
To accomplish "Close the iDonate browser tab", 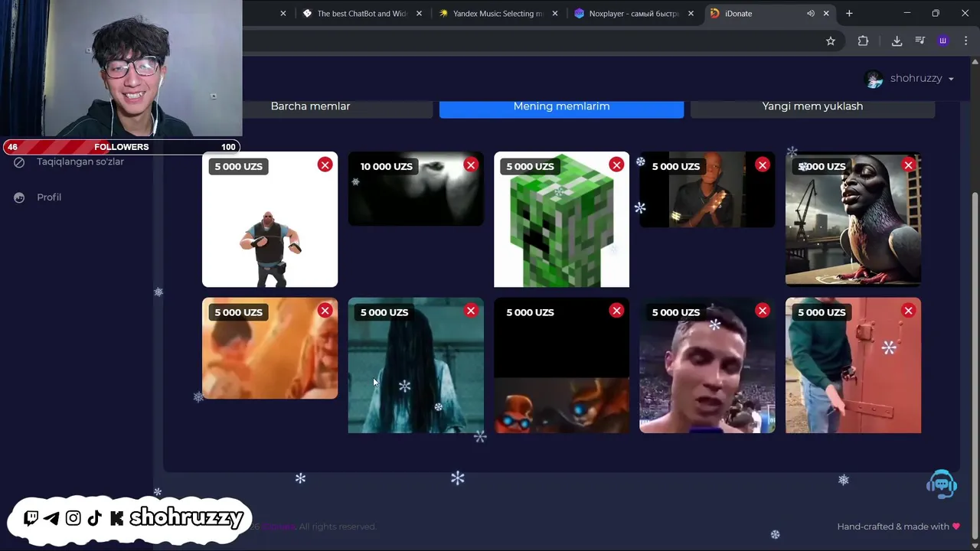I will pos(826,14).
